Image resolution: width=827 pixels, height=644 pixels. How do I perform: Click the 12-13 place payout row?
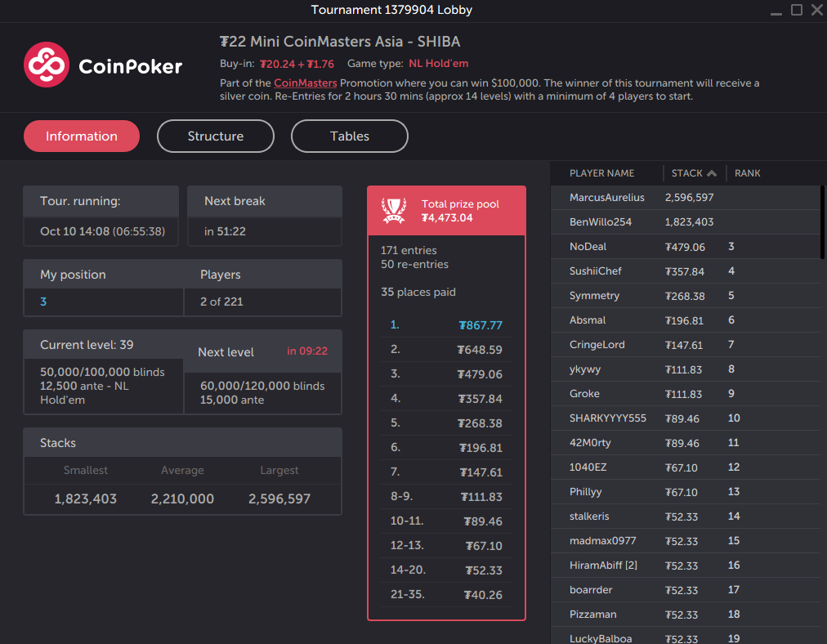446,546
